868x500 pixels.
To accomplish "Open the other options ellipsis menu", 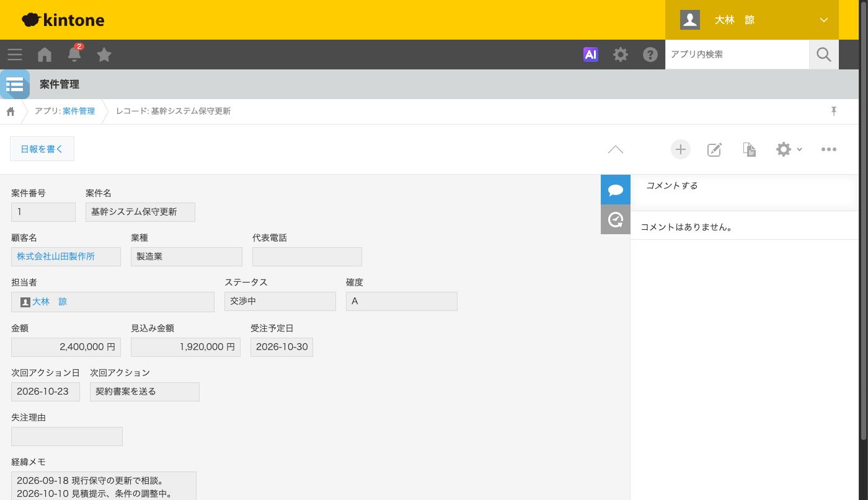I will point(829,149).
